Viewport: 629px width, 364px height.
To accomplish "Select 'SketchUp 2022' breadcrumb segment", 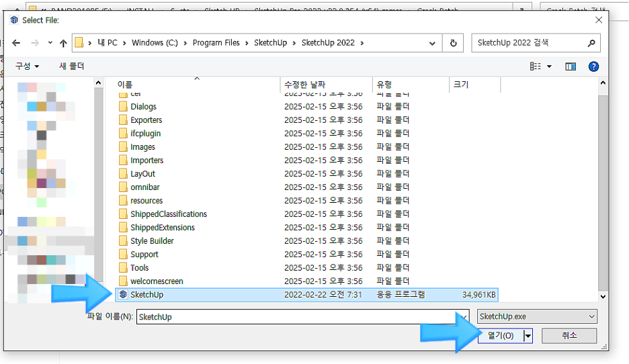I will [x=328, y=42].
